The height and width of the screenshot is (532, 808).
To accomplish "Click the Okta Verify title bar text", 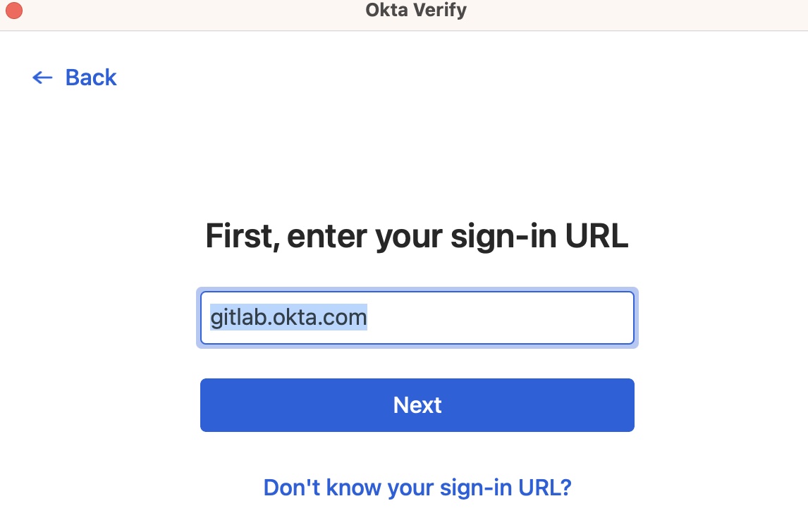I will click(414, 10).
